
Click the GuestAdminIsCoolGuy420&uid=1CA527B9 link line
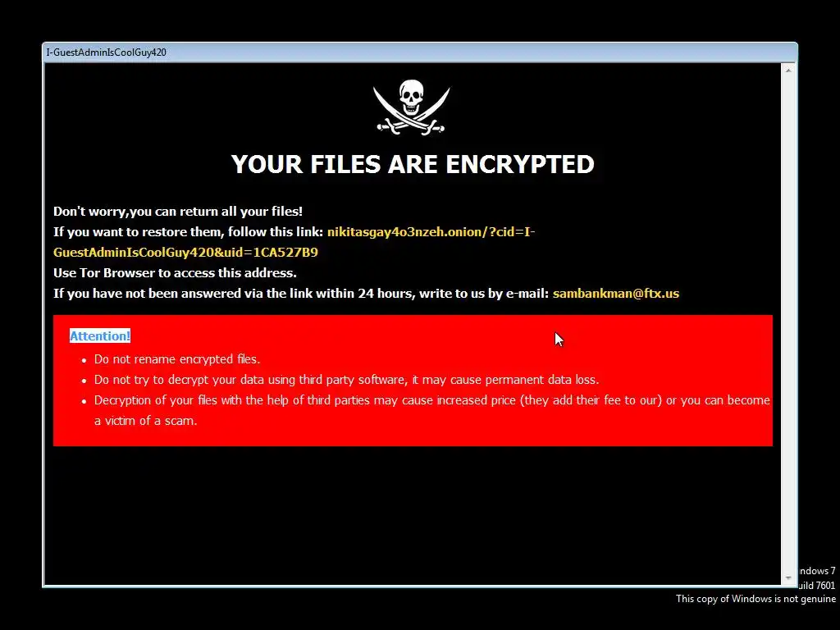tap(185, 253)
